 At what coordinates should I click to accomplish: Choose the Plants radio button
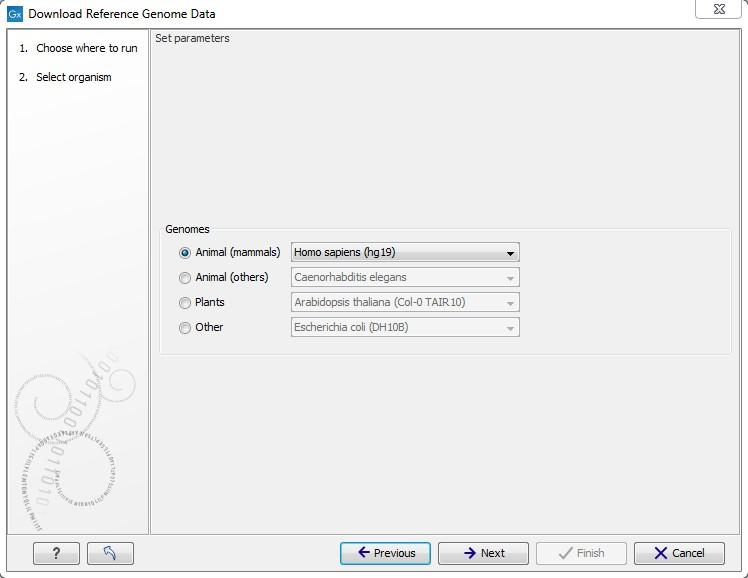[x=185, y=303]
